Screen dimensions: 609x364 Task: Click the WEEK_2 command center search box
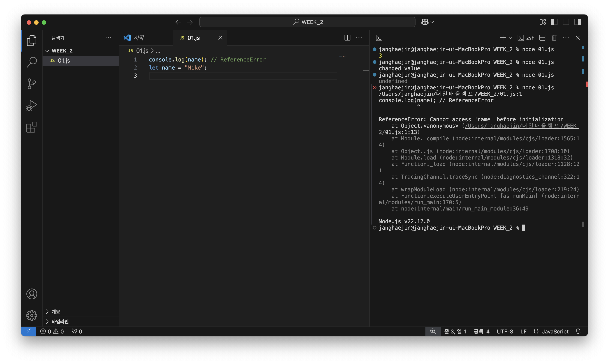[307, 22]
